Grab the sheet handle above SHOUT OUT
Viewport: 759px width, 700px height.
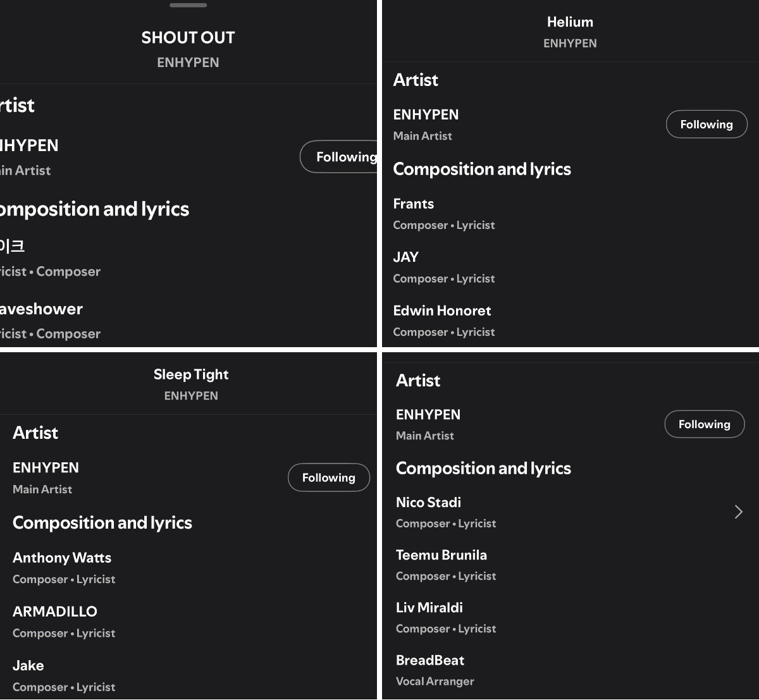pos(188,5)
